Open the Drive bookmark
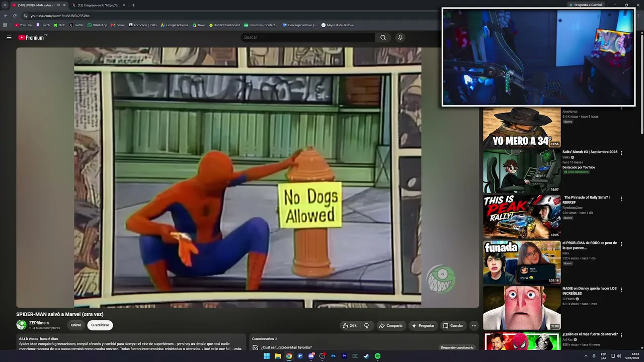This screenshot has width=644, height=362. point(199,25)
